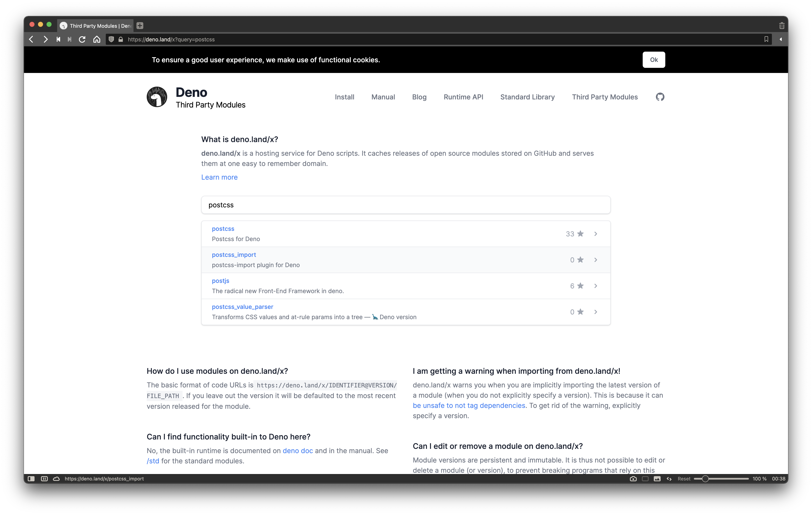812x515 pixels.
Task: Open the closed tabs trash can
Action: 782,26
